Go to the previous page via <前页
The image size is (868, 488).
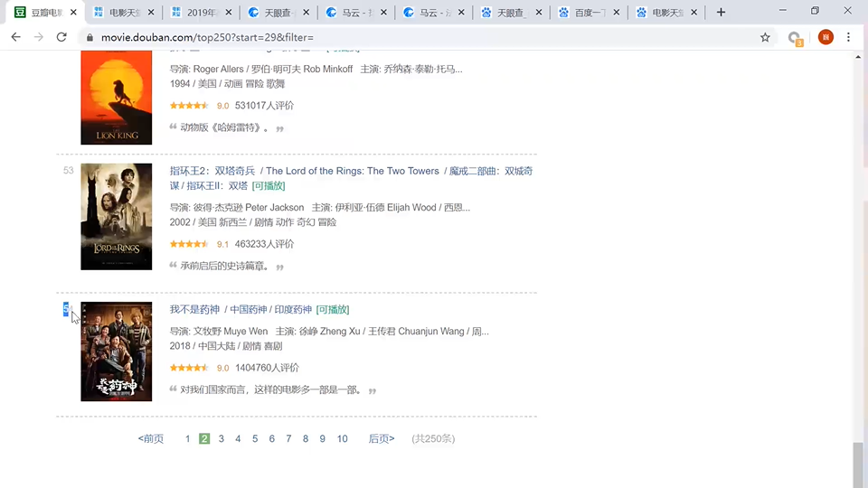[151, 439]
